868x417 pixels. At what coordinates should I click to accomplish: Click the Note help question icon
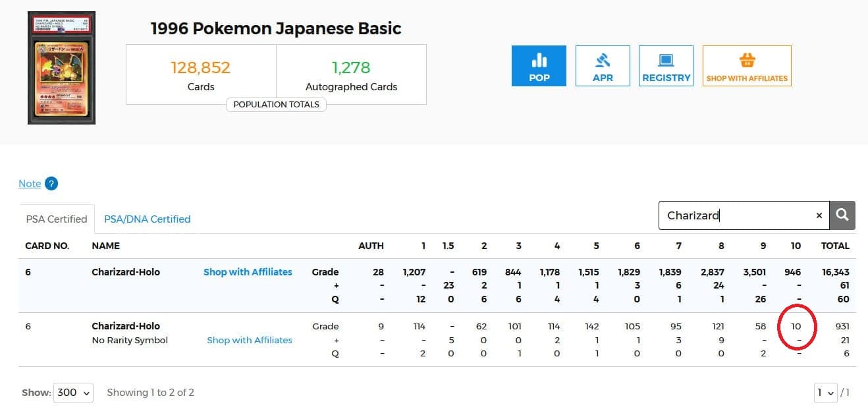point(51,184)
